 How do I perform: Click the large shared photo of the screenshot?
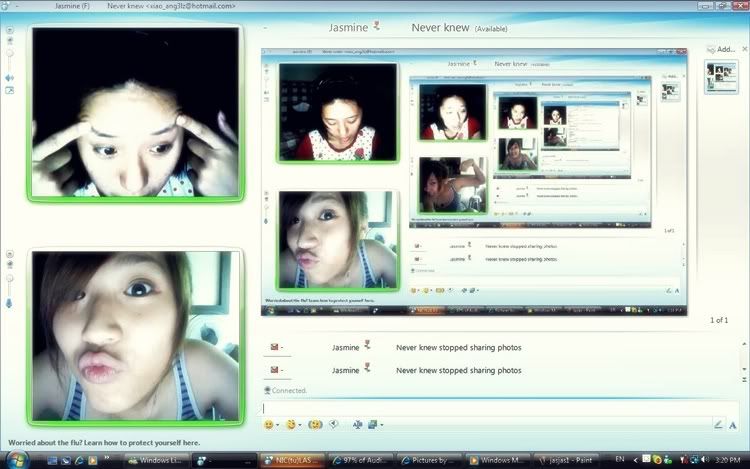474,182
